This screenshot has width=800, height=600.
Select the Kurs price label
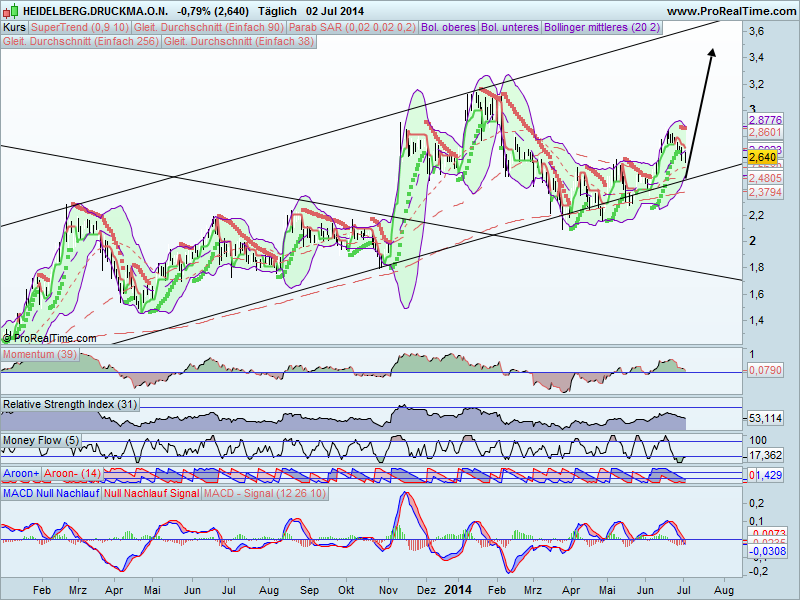[x=14, y=28]
